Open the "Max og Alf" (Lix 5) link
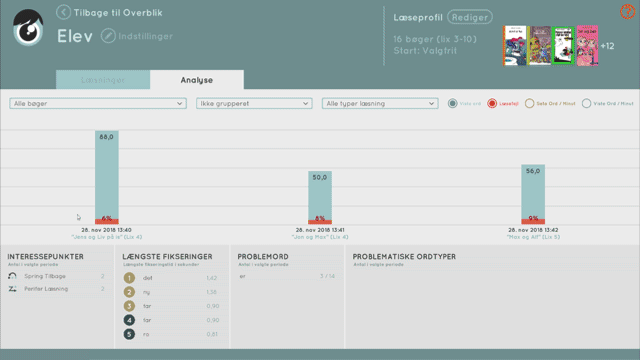 [x=533, y=237]
